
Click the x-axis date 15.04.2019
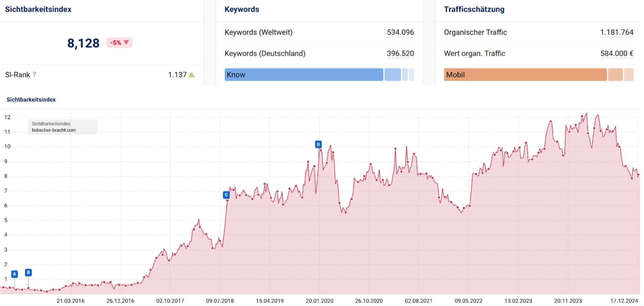pos(270,301)
